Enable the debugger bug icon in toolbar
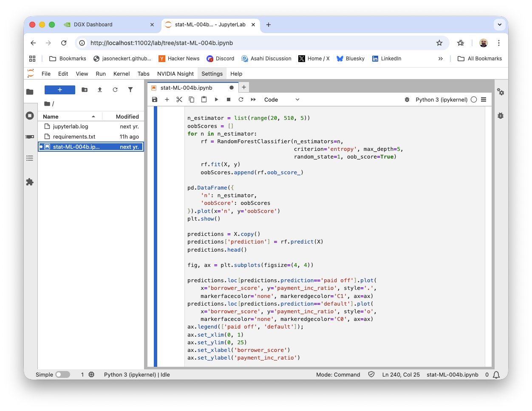The image size is (532, 411). [407, 99]
